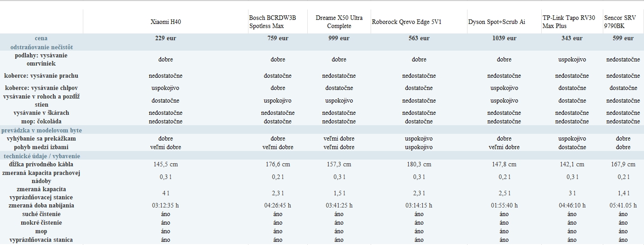Click the 147,8 cm cable length
Screen dimensions: 644x245
click(504, 164)
